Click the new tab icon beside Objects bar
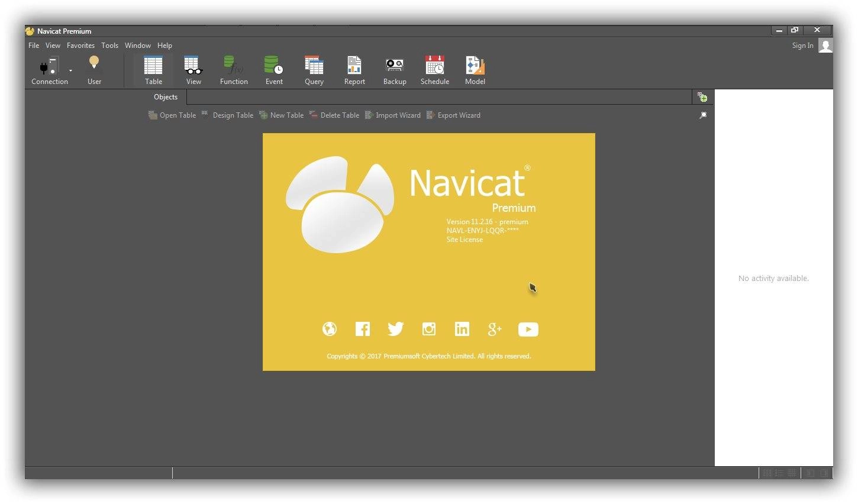 pyautogui.click(x=702, y=97)
